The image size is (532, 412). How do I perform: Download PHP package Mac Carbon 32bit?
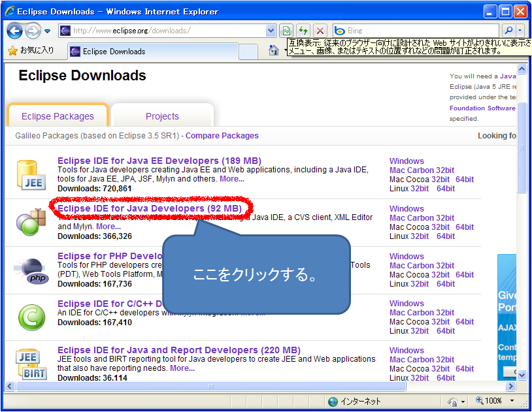click(422, 266)
